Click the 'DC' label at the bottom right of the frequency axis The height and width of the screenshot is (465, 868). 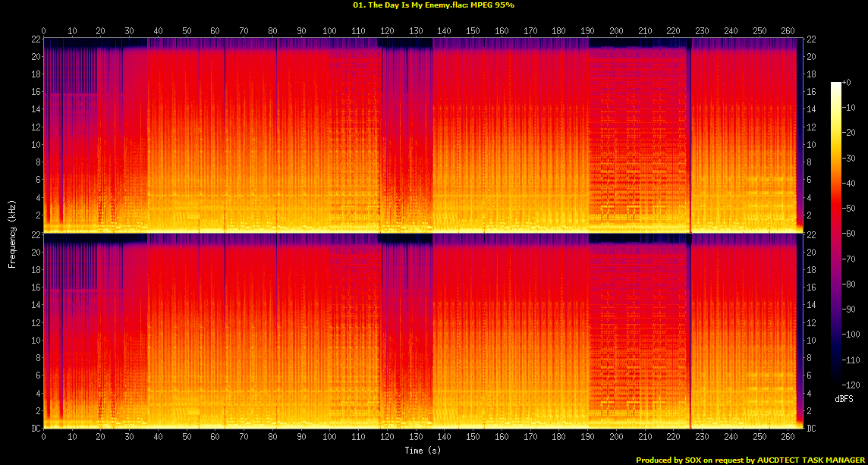coord(813,429)
